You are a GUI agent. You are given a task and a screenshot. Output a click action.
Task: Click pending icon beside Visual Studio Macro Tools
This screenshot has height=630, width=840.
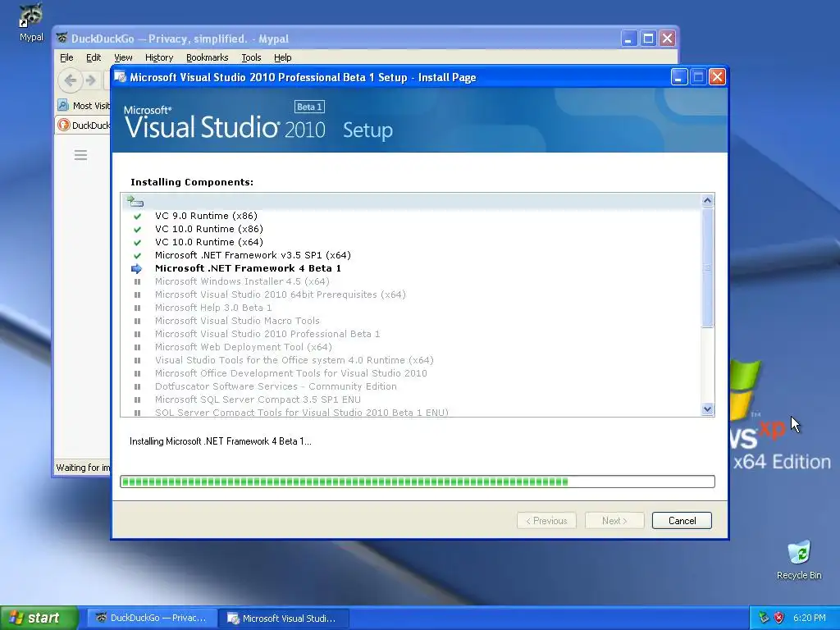pos(138,321)
